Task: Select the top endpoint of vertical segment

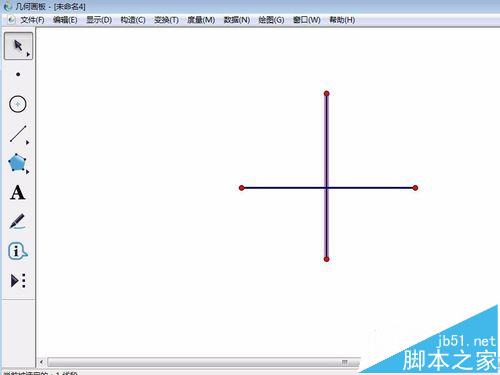Action: (327, 94)
